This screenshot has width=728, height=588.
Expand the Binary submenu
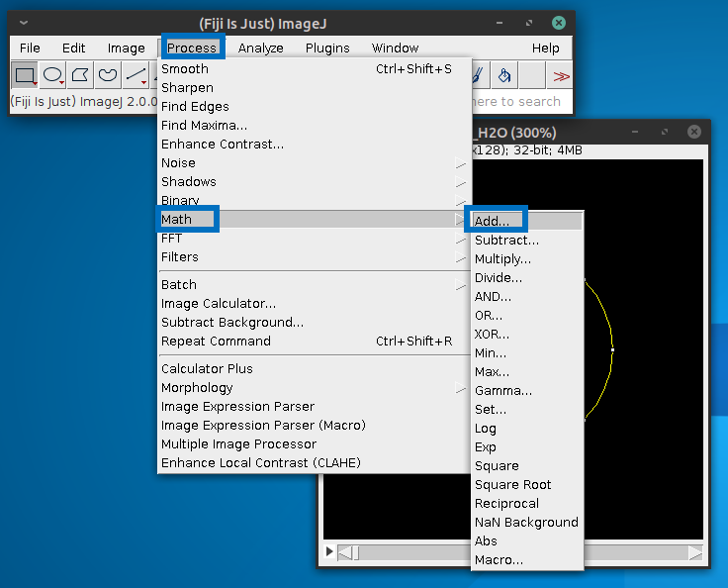click(x=315, y=200)
